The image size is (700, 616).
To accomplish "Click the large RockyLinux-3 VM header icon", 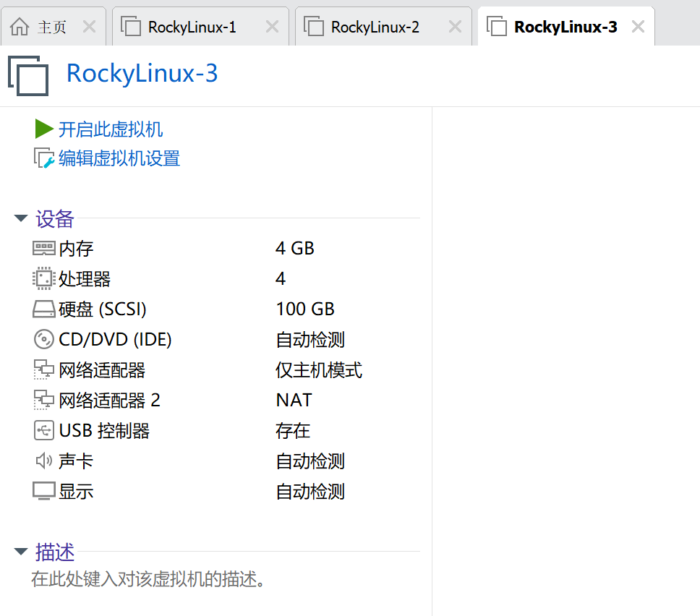I will pyautogui.click(x=28, y=75).
